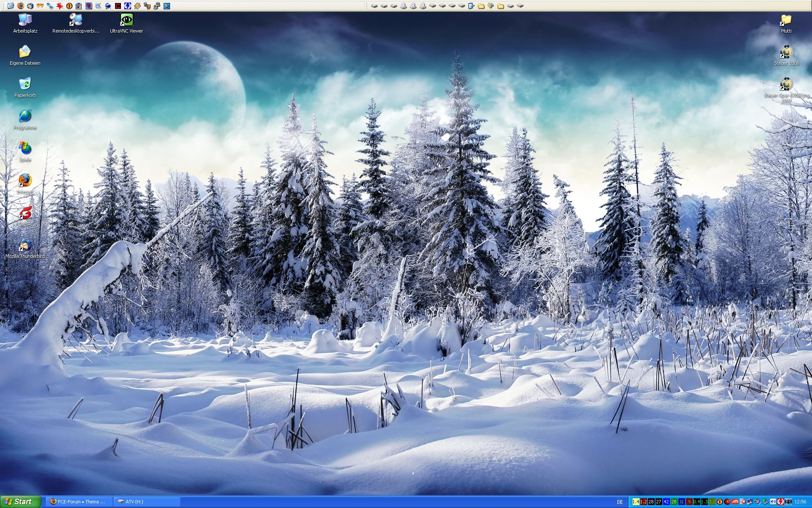Click the yellow 1.4 sensor tray indicator
Viewport: 812px width, 508px height.
(x=636, y=502)
